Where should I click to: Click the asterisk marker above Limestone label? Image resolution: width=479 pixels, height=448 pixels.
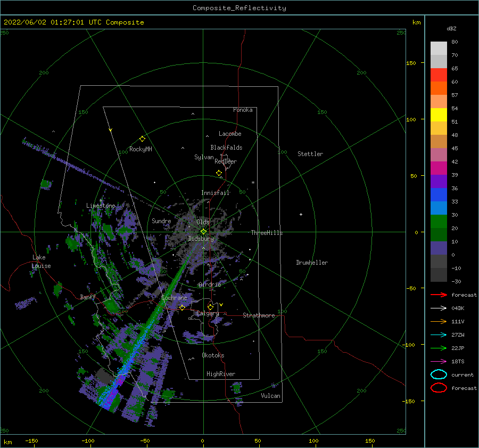(x=101, y=201)
